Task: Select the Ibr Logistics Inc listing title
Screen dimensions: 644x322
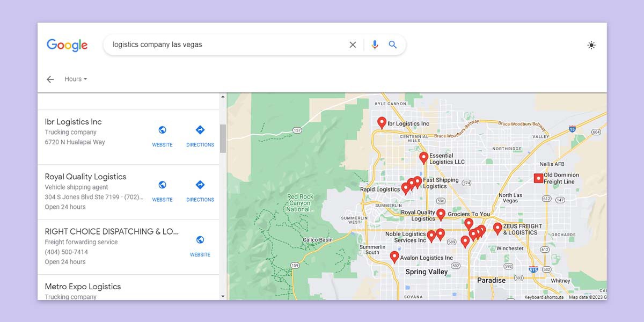Action: (73, 122)
